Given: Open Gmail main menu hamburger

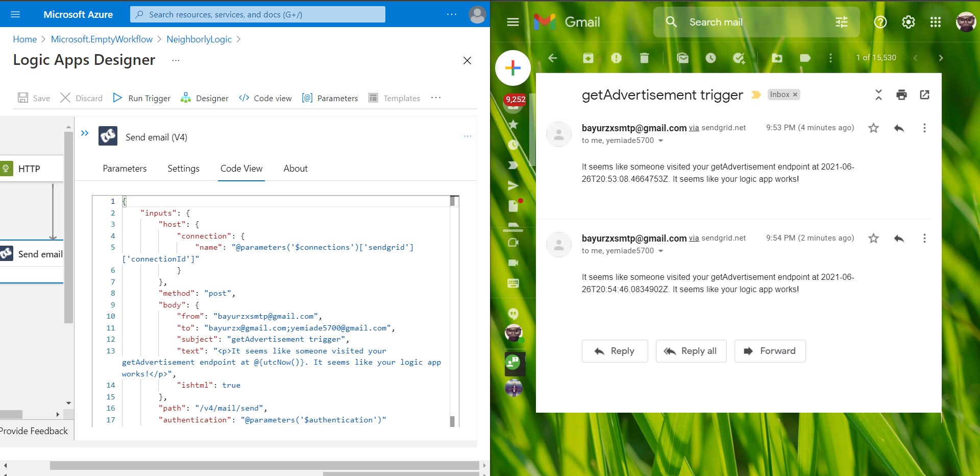Looking at the screenshot, I should point(513,22).
